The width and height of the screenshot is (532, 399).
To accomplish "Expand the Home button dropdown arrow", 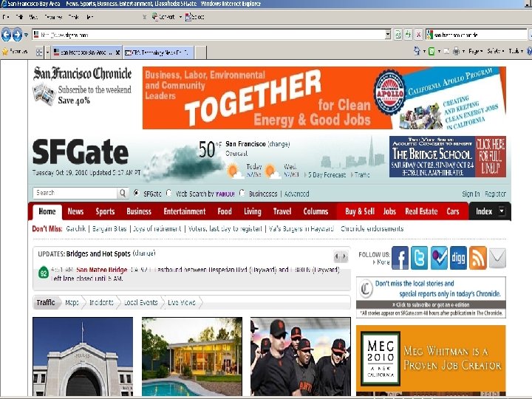I will click(x=424, y=51).
